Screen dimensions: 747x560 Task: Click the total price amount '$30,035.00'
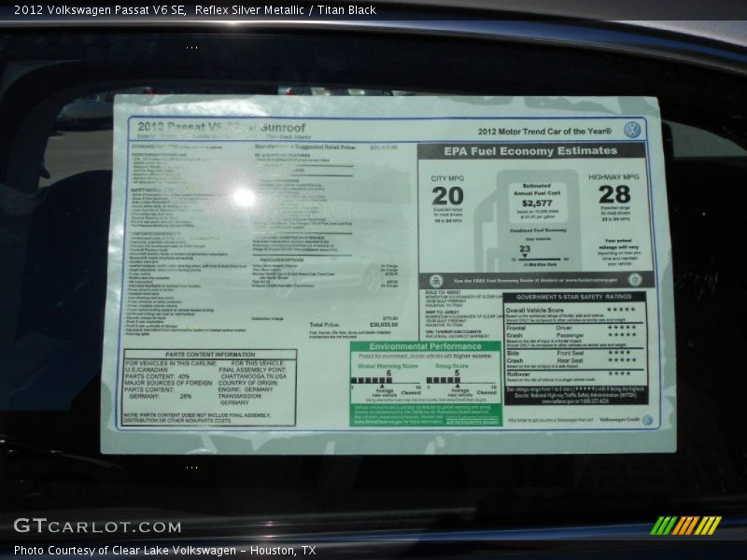point(384,325)
